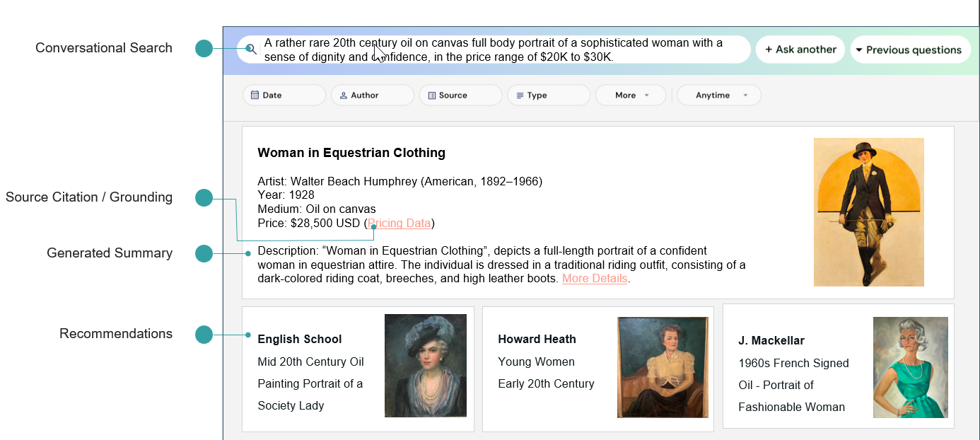Open the More filter dropdown
980x440 pixels.
pyautogui.click(x=630, y=95)
